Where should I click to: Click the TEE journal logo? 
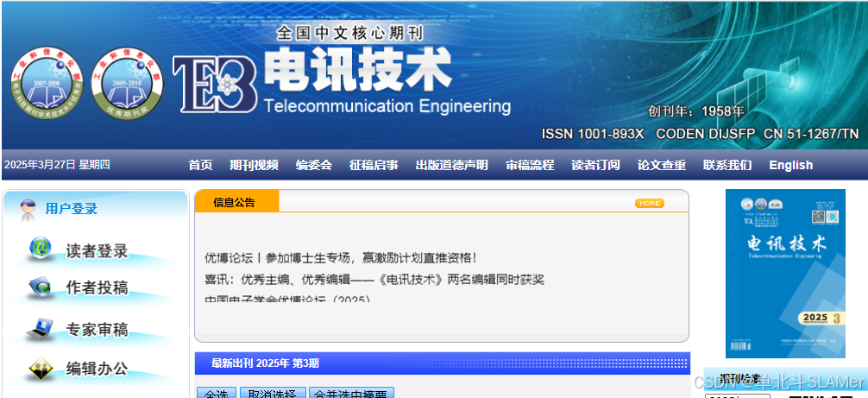[215, 84]
